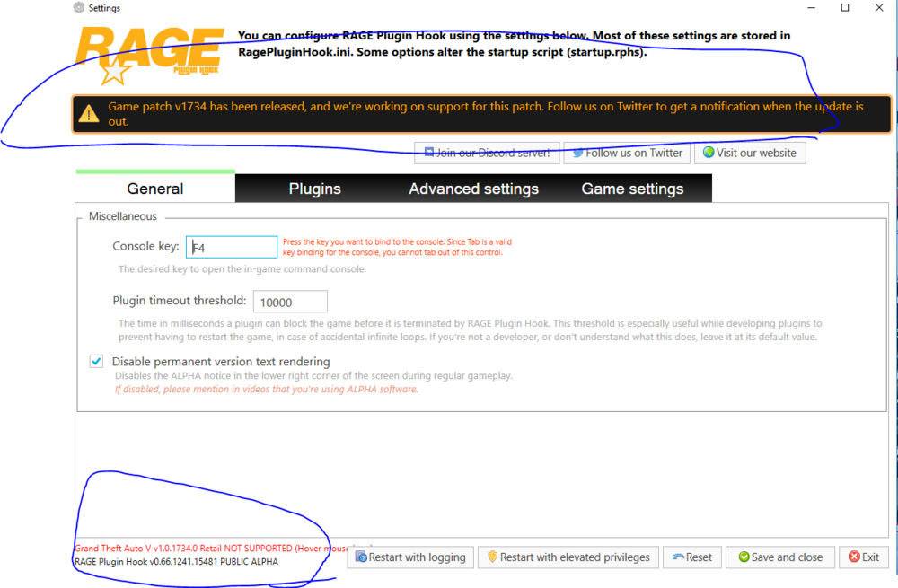Click the Miscellaneous group label
Image resolution: width=898 pixels, height=588 pixels.
tap(122, 215)
